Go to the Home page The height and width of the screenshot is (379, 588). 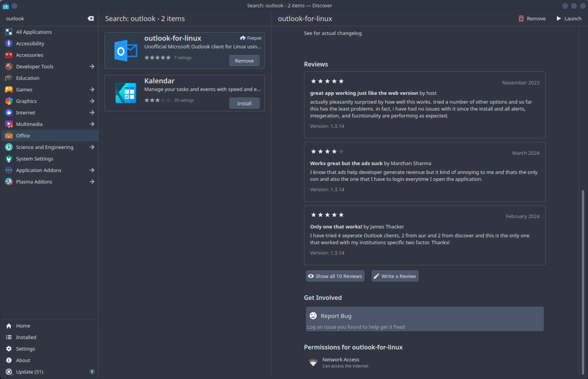pyautogui.click(x=50, y=326)
